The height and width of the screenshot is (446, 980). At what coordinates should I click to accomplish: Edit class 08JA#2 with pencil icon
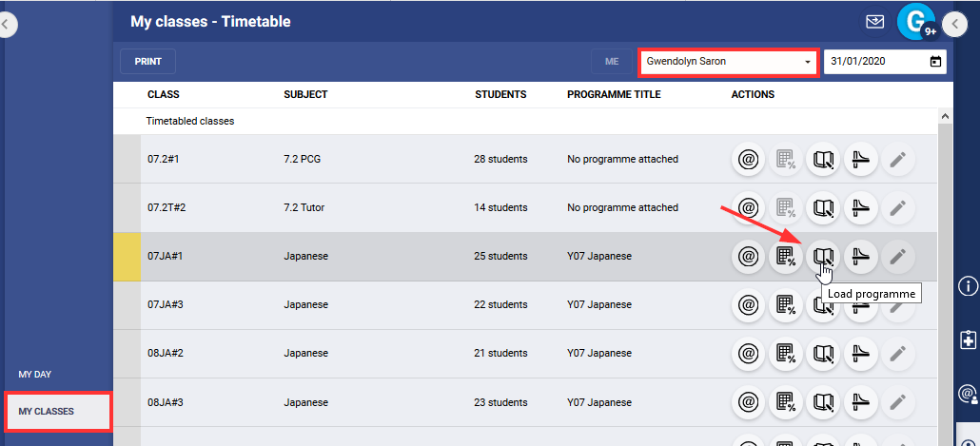pos(897,354)
